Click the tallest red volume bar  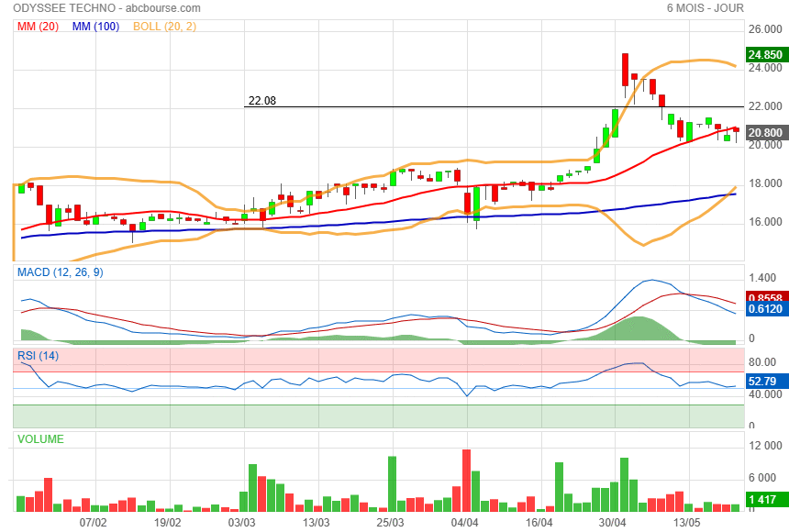(466, 481)
